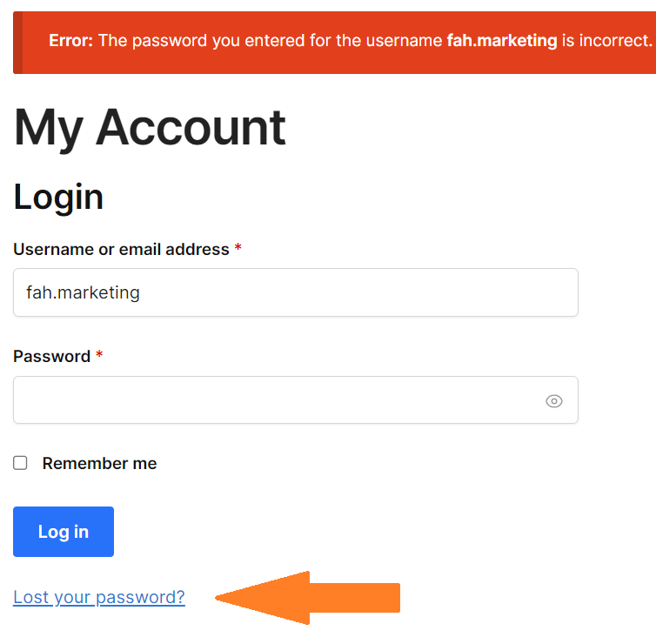Click the red asterisk beside Password label
656x644 pixels.
(x=99, y=357)
